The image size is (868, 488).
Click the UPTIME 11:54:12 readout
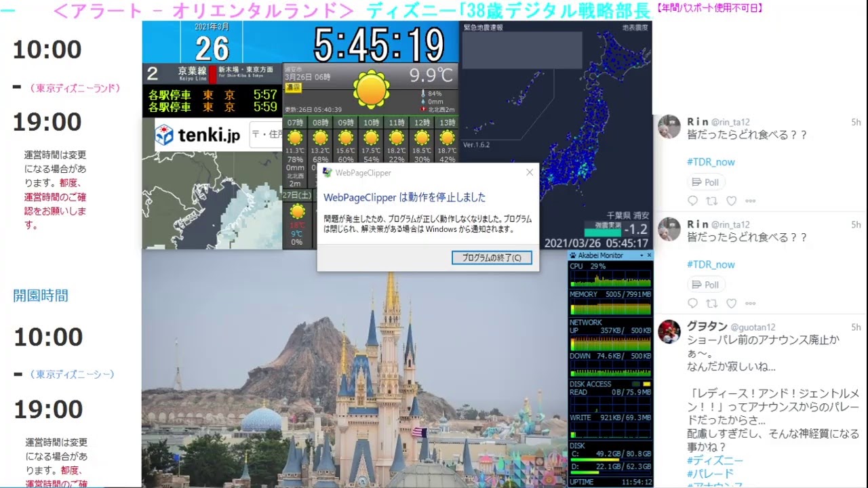coord(610,482)
